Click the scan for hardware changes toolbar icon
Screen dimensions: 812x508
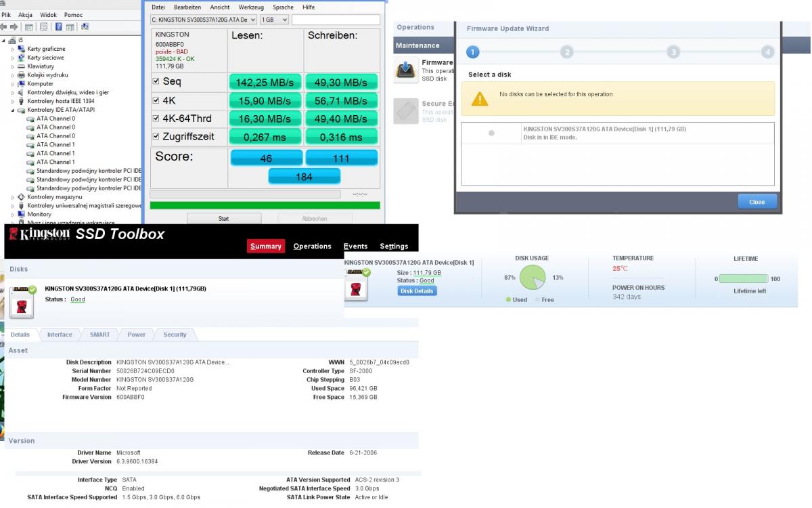85,26
